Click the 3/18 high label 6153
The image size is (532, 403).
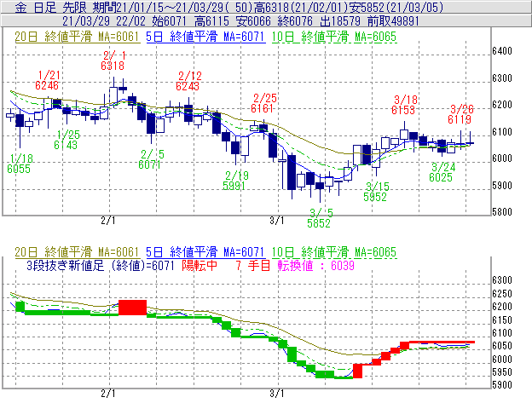point(403,110)
